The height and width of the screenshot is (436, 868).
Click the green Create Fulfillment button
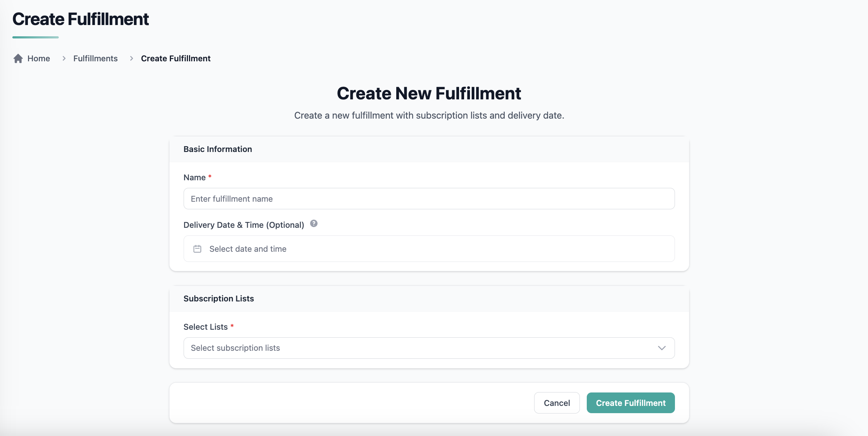(630, 403)
